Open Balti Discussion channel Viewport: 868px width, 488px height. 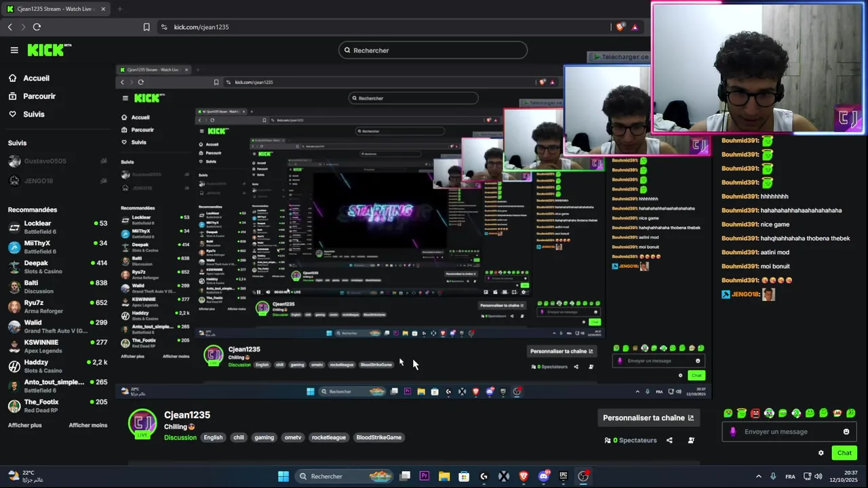[x=58, y=287]
